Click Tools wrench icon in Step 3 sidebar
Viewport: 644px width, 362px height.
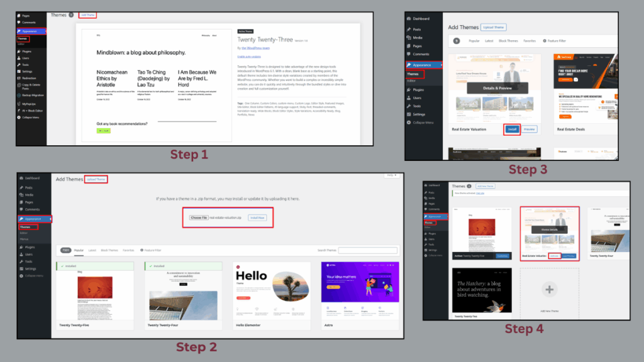[409, 106]
